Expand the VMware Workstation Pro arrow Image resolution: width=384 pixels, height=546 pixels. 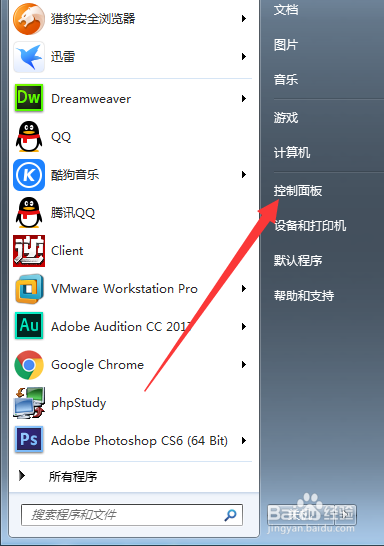click(x=244, y=288)
